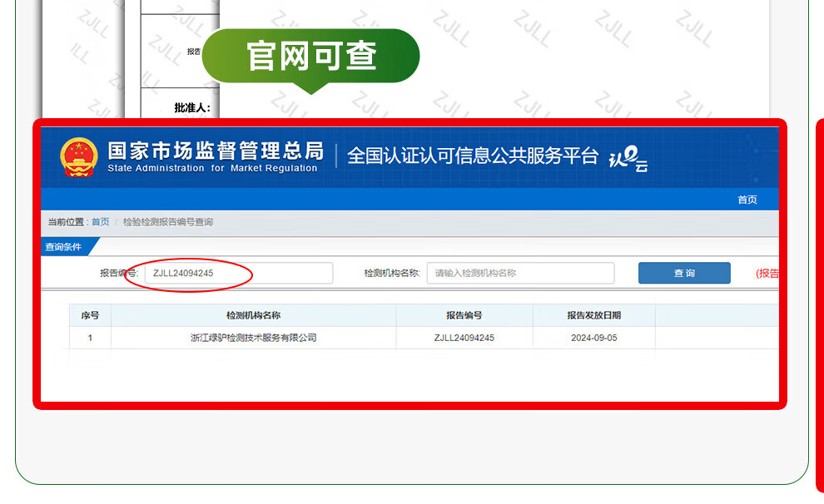Select the ZJLL24094245 table cell

[x=464, y=338]
